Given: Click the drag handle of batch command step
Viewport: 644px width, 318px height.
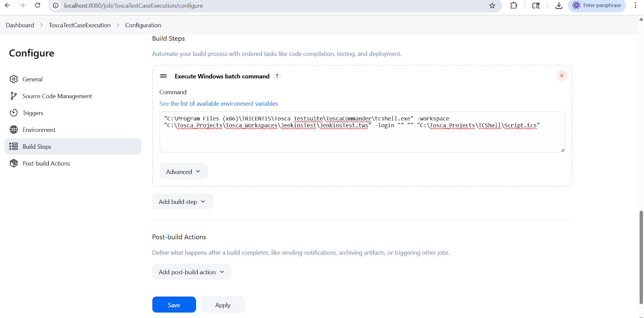Looking at the screenshot, I should [163, 76].
